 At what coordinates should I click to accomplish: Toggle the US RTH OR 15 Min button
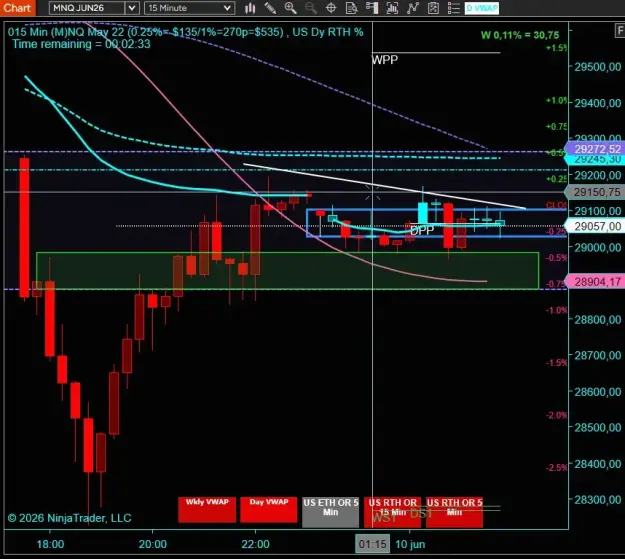(x=393, y=512)
